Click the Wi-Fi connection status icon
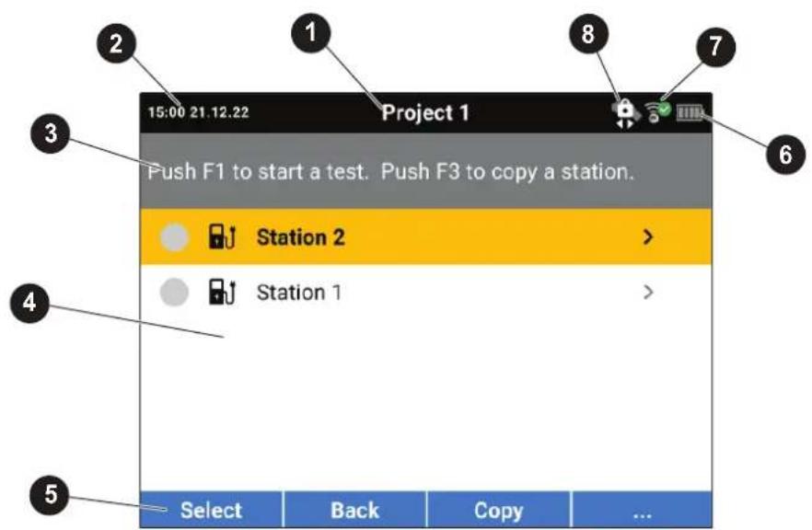This screenshot has height=530, width=812. coord(657,112)
